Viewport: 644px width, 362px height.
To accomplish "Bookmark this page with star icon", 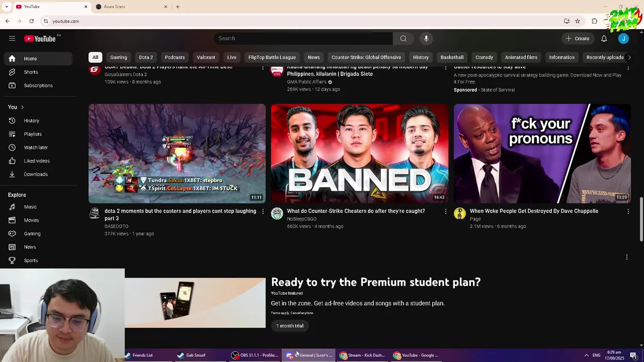I will (578, 21).
